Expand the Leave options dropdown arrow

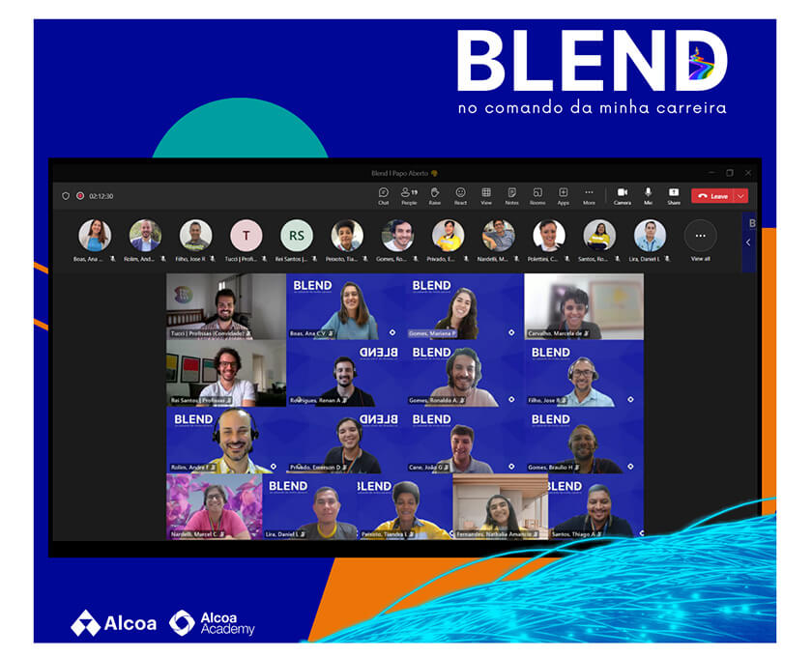(741, 196)
